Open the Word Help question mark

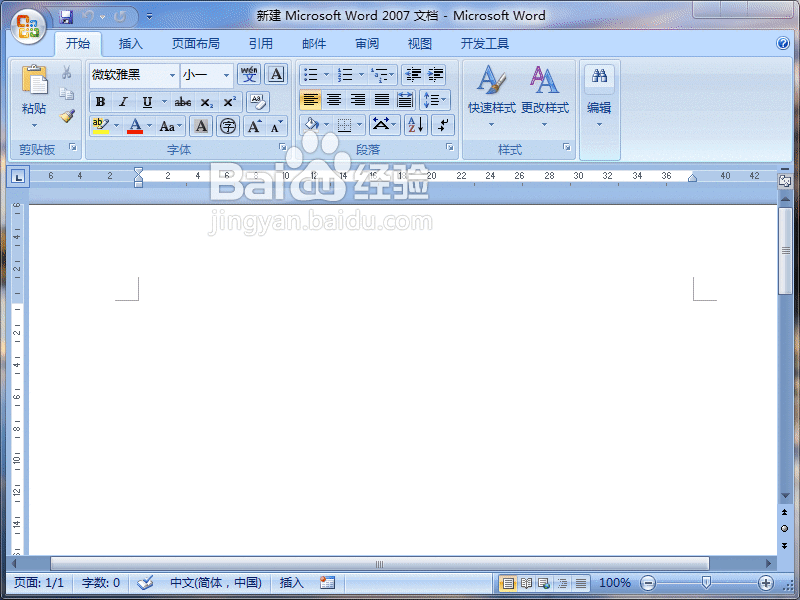pos(783,43)
